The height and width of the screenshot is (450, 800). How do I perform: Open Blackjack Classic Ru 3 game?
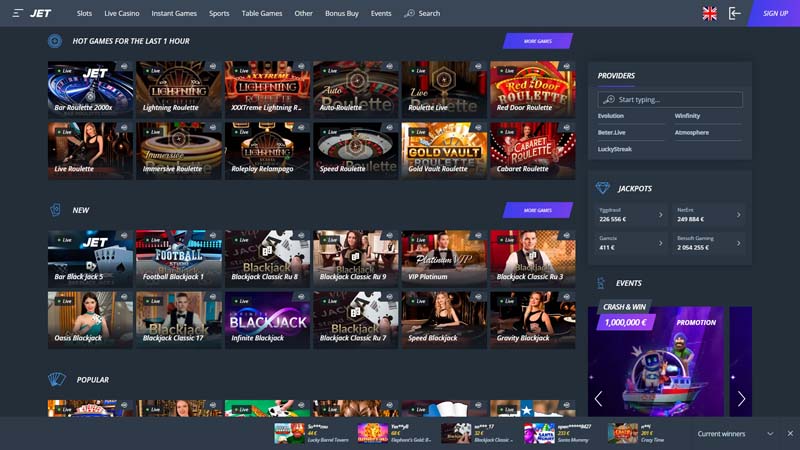point(533,259)
